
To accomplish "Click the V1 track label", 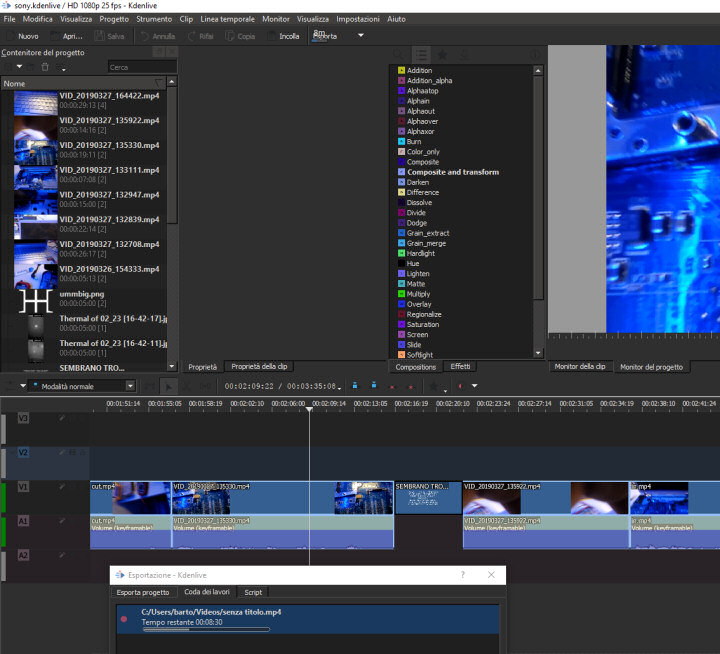I will [23, 487].
